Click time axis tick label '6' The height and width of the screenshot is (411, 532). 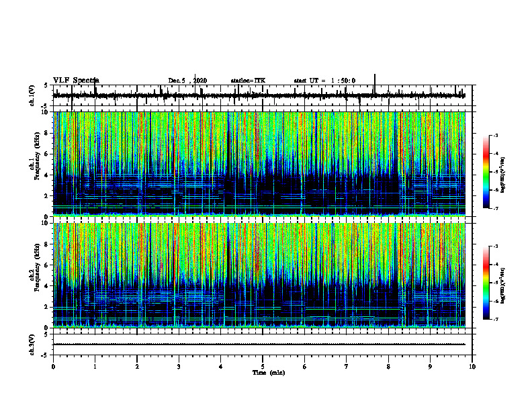[x=304, y=367]
